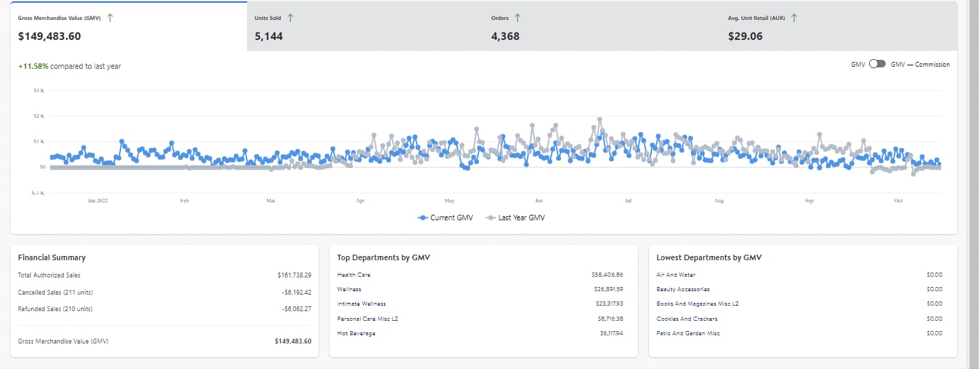Screen dimensions: 980x369
Task: Click Cancelled Sales (211 units) row
Action: [164, 292]
